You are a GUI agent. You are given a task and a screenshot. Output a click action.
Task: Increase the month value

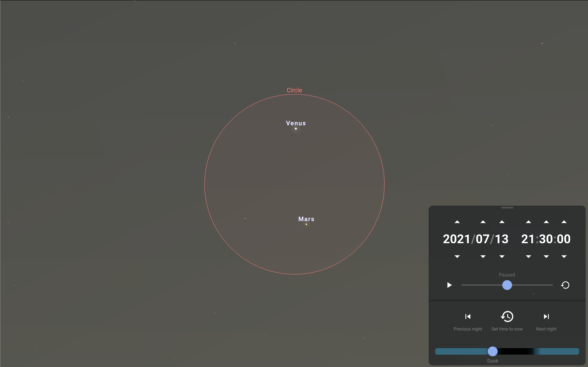click(x=483, y=221)
